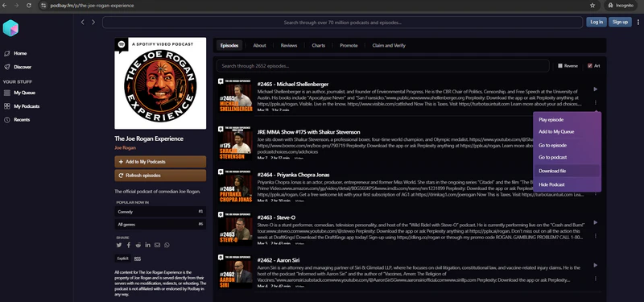The height and width of the screenshot is (302, 644).
Task: Share podcast on Twitter
Action: tap(118, 246)
